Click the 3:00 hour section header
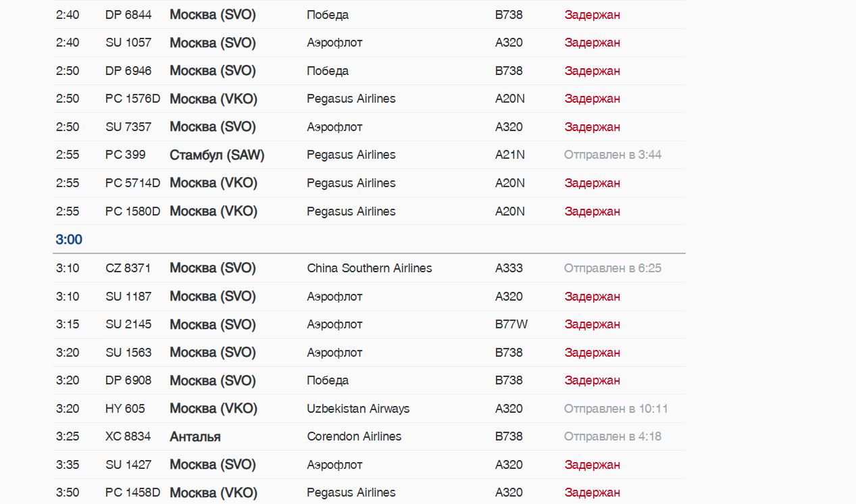This screenshot has height=504, width=856. [69, 240]
